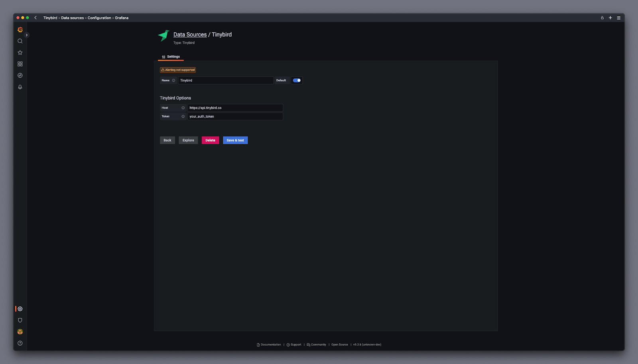Toggle the Default data source switch

point(297,80)
